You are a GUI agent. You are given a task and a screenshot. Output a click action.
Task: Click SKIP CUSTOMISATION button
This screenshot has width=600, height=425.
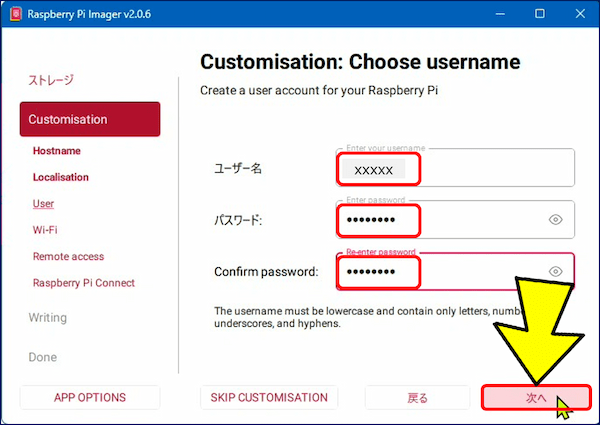point(269,397)
